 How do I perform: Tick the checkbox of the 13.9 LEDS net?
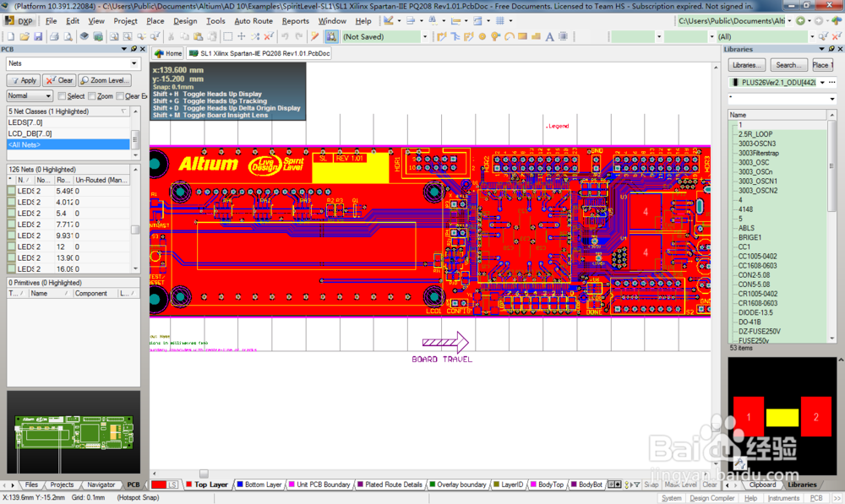[11, 257]
